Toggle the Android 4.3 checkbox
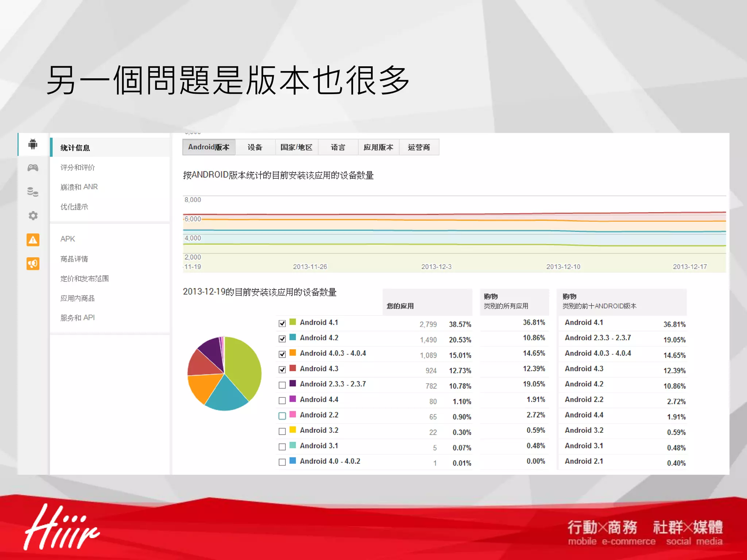The height and width of the screenshot is (560, 747). pos(282,370)
